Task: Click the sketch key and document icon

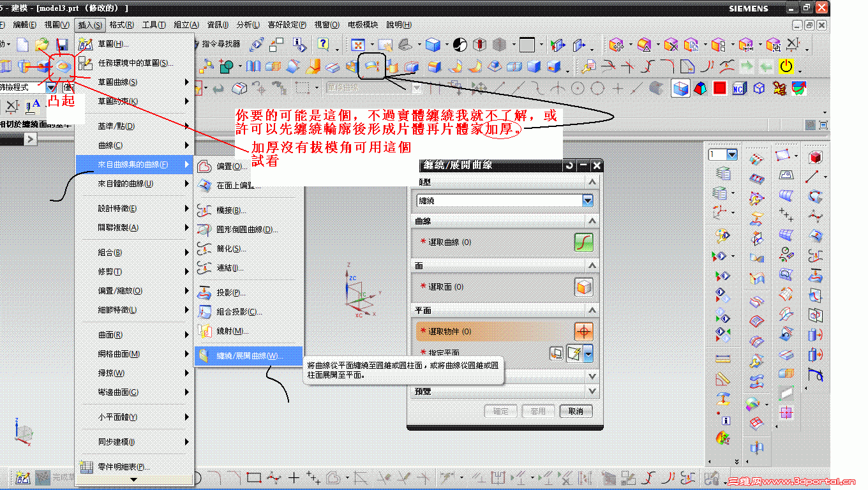Action: click(x=587, y=66)
